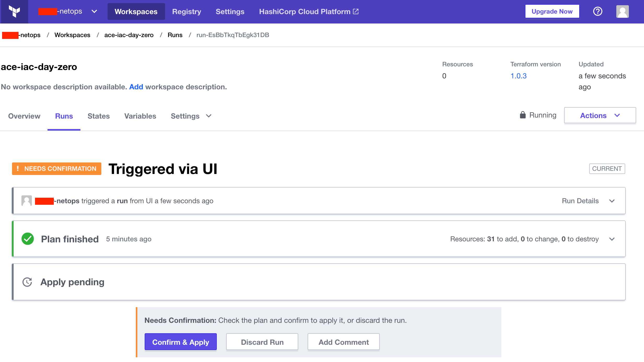Image resolution: width=644 pixels, height=362 pixels.
Task: Click the Running status text
Action: 543,115
